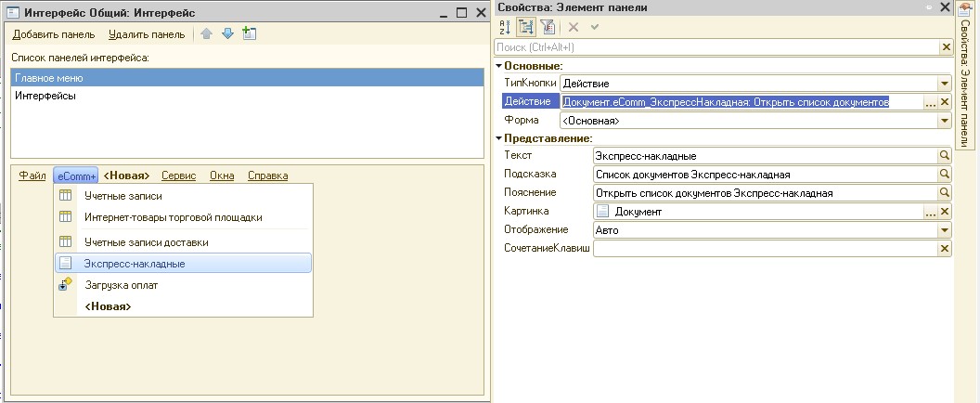Open the ТипКнопки dropdown

click(x=946, y=84)
